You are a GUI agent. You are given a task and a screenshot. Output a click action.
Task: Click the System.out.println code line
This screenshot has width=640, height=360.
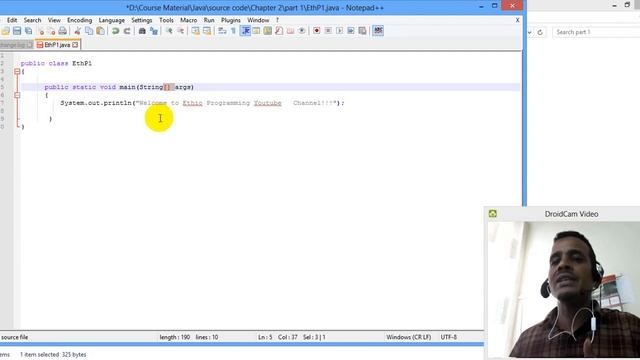[x=202, y=103]
